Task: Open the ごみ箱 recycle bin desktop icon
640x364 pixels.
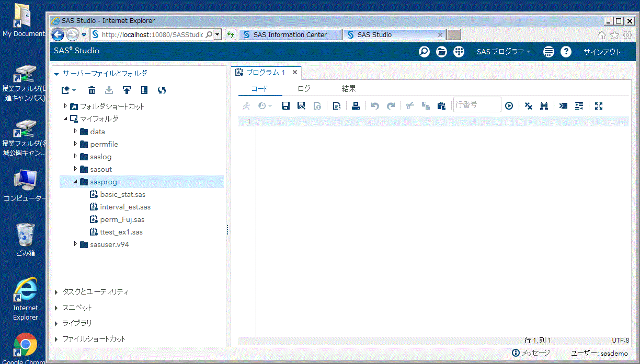Action: tap(25, 240)
